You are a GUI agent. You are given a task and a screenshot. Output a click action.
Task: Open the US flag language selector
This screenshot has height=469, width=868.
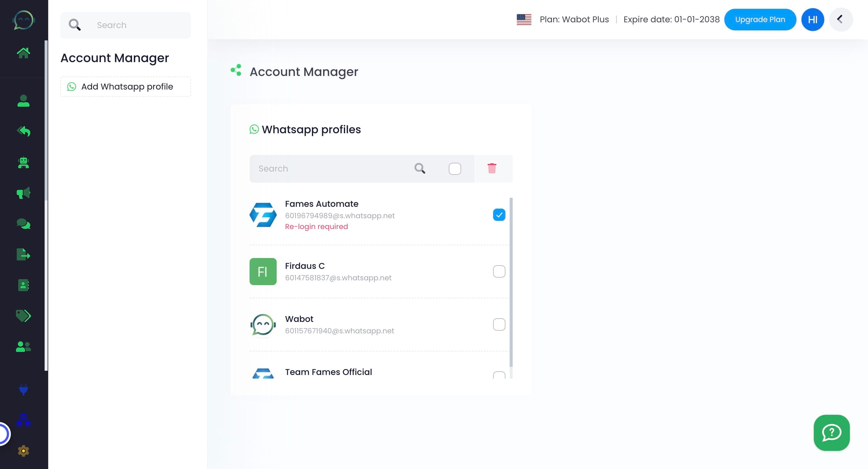pyautogui.click(x=524, y=20)
